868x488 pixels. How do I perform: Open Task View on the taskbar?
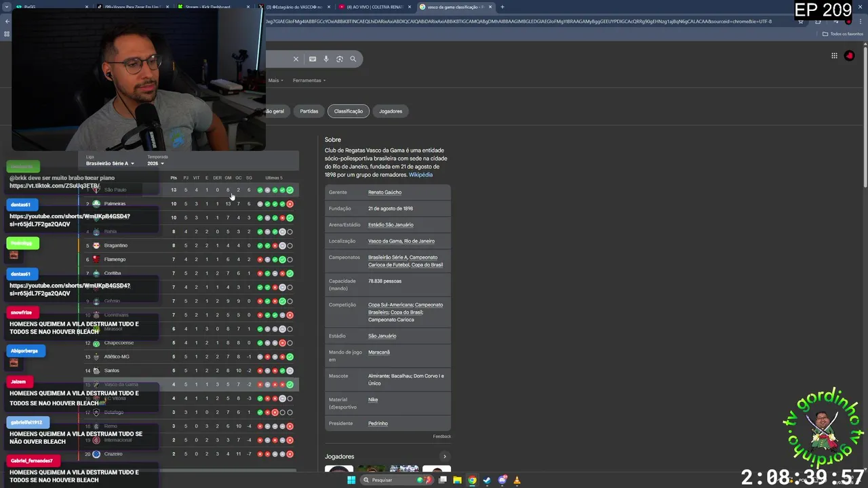pyautogui.click(x=442, y=480)
